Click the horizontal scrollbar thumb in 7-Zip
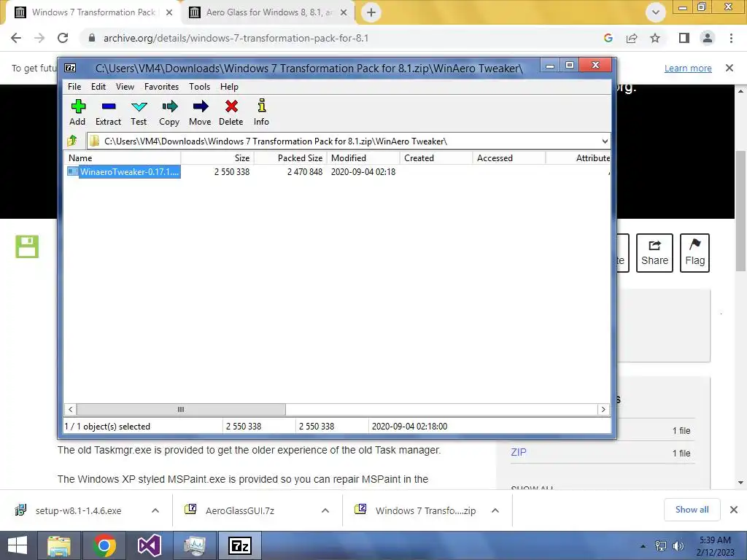 click(x=181, y=410)
